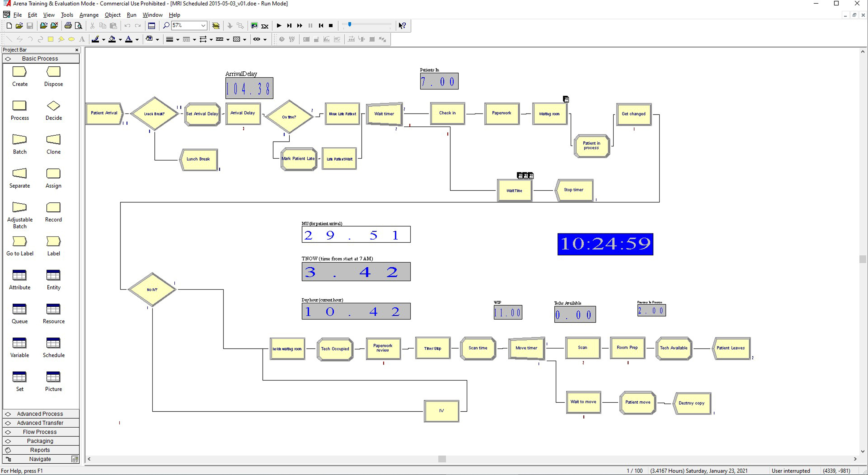The height and width of the screenshot is (475, 868).
Task: Select the Decide module icon
Action: [53, 106]
